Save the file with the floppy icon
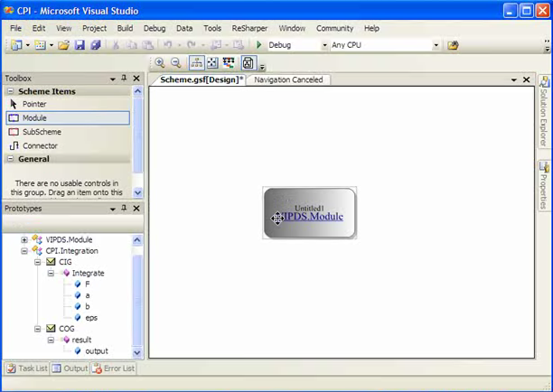Viewport: 553px width, 392px height. tap(80, 45)
